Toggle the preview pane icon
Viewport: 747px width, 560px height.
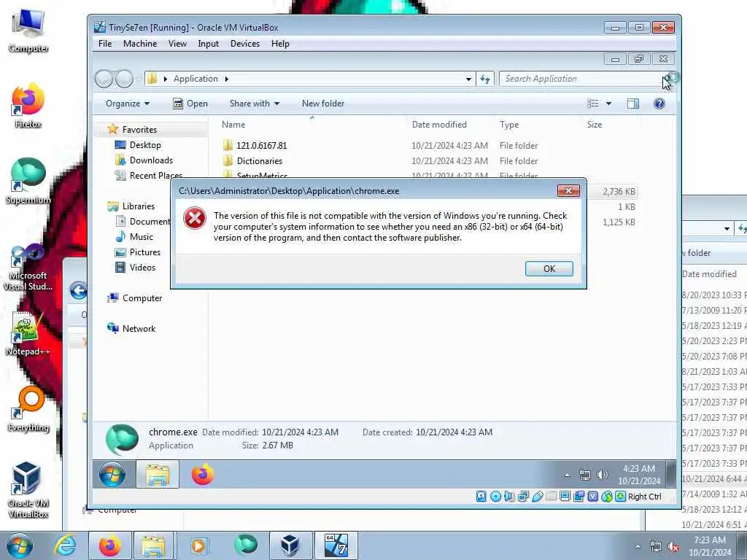click(632, 104)
